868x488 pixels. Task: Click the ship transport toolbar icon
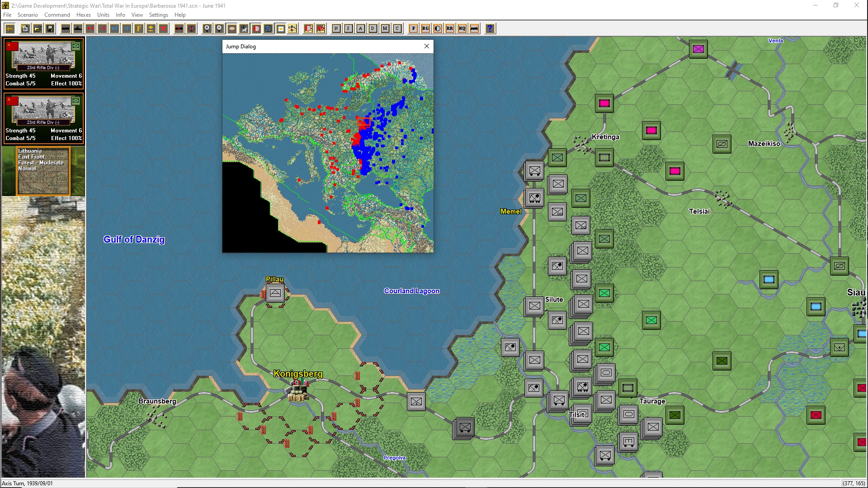coord(78,28)
